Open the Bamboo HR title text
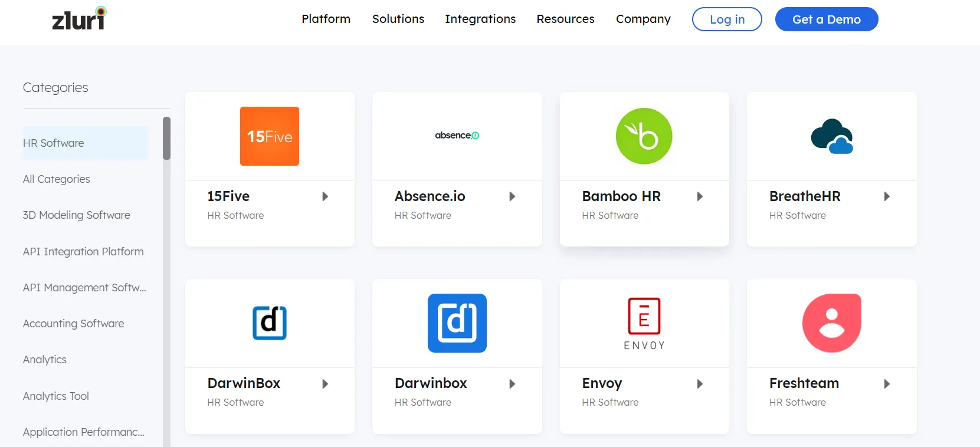Image resolution: width=980 pixels, height=447 pixels. coord(621,196)
